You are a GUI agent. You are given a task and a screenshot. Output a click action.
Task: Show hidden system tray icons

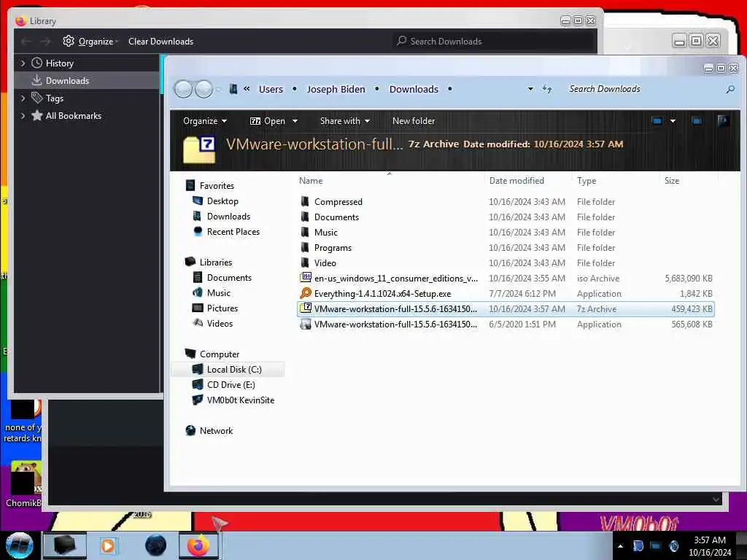click(x=620, y=546)
